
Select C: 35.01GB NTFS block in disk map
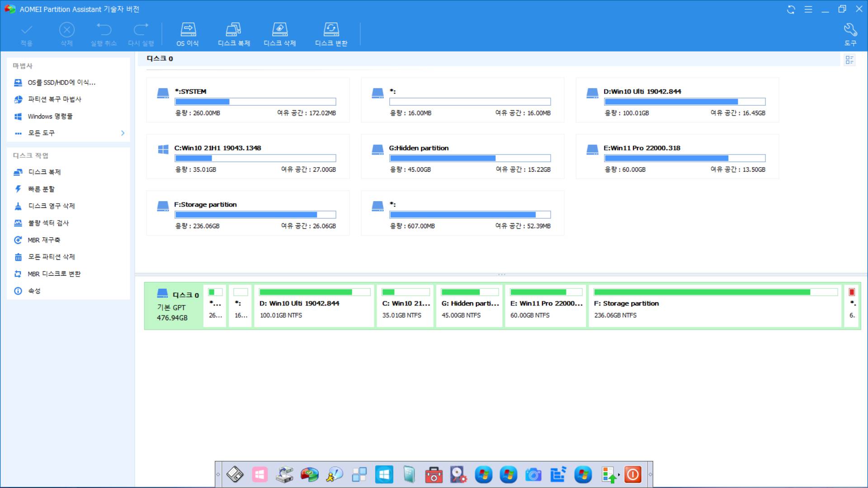click(406, 306)
